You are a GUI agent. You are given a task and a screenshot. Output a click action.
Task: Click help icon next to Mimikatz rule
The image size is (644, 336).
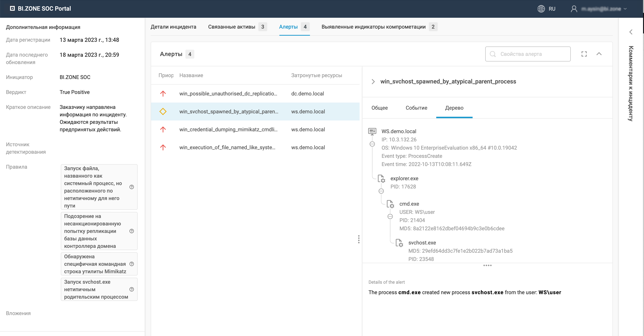pyautogui.click(x=132, y=264)
